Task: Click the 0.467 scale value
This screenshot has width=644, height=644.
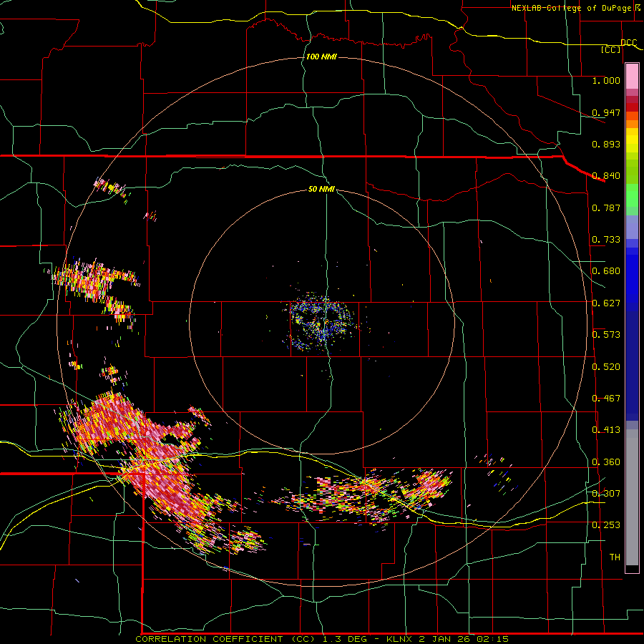Action: click(606, 399)
